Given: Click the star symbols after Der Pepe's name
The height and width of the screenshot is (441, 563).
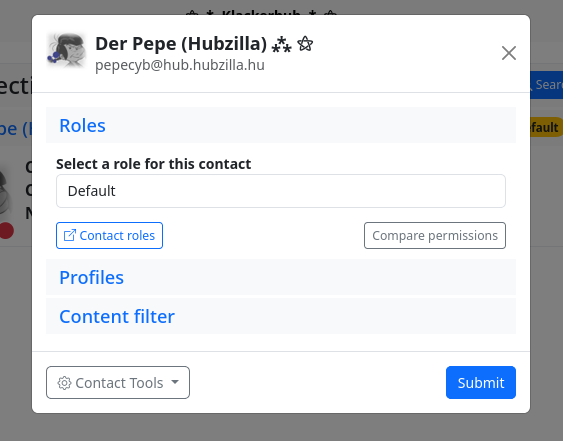Looking at the screenshot, I should point(292,44).
